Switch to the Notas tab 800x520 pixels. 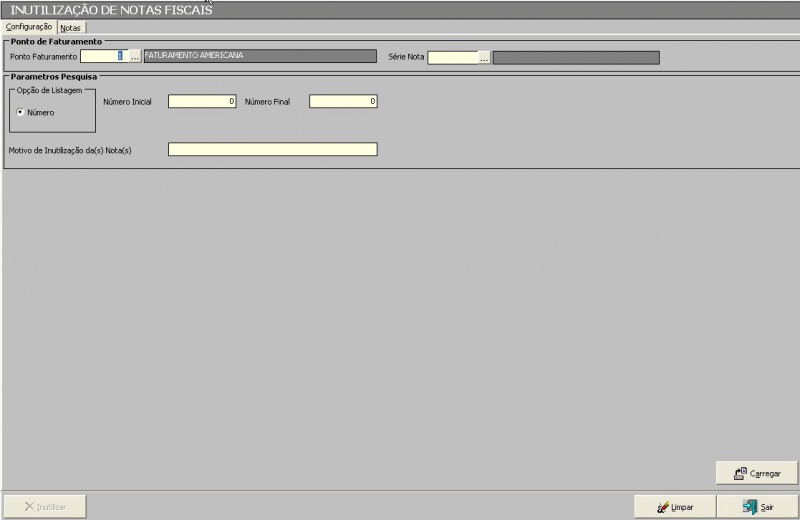pos(70,28)
